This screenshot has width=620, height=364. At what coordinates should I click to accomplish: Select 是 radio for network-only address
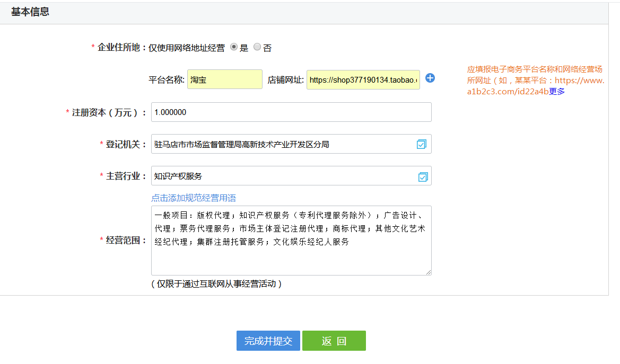pos(234,47)
